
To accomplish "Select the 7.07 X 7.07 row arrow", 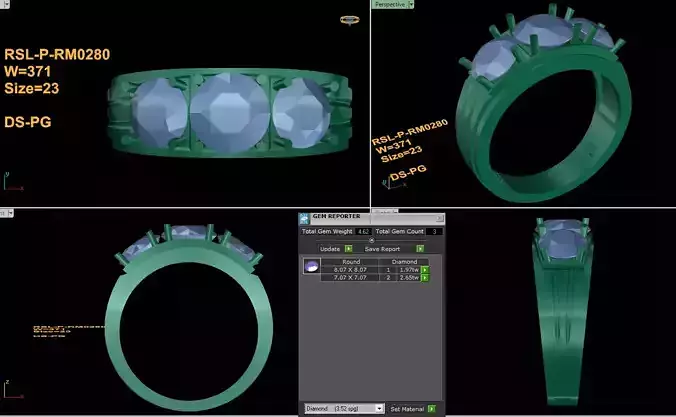I will [x=425, y=278].
